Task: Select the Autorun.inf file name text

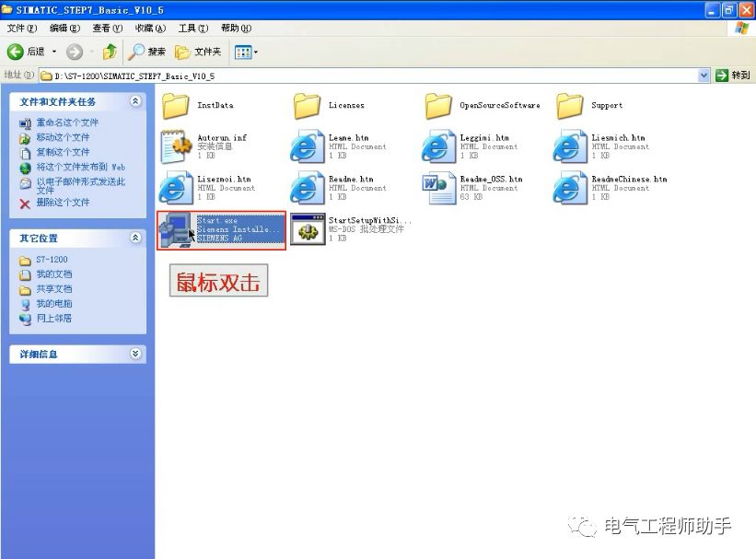Action: [x=222, y=138]
